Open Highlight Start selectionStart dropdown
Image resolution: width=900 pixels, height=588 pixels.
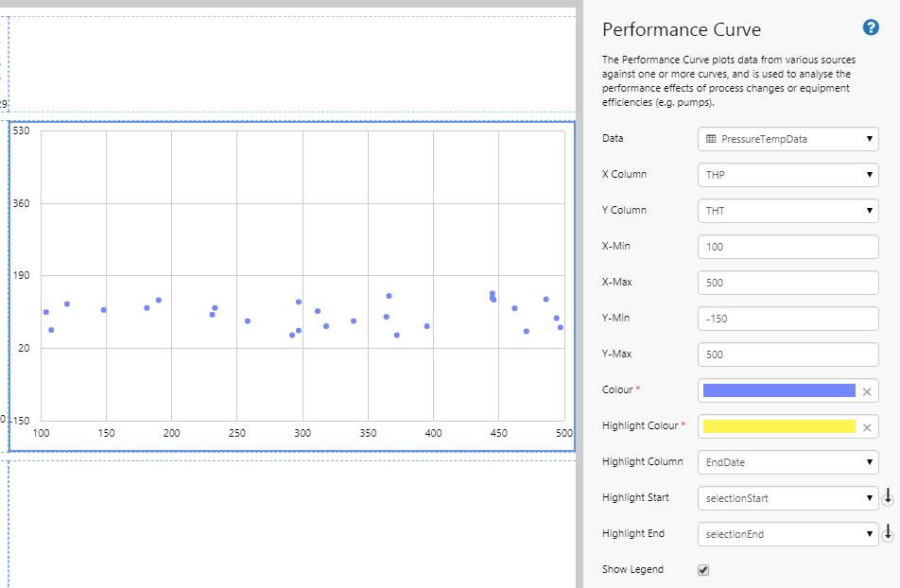click(787, 498)
